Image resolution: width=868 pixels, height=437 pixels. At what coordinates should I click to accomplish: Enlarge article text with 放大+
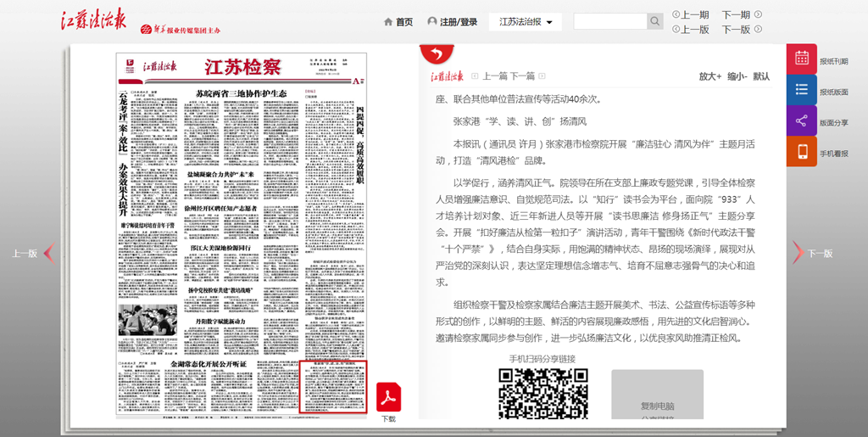tap(709, 76)
